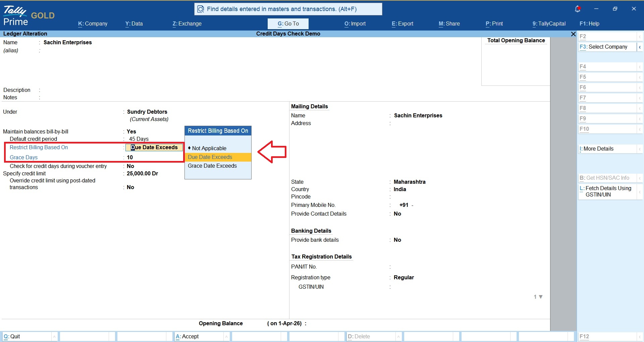This screenshot has width=644, height=342.
Task: Click the Find details search field
Action: (288, 9)
